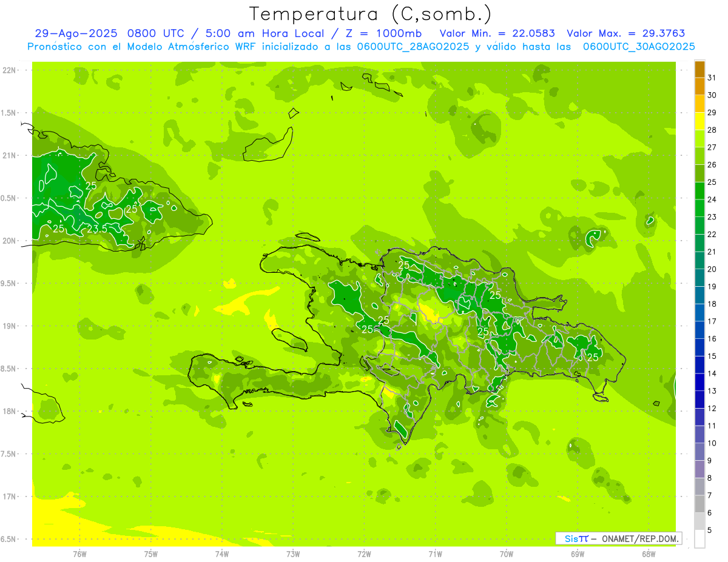728x562 pixels.
Task: Click the '21N' latitude label
Action: click(x=10, y=156)
